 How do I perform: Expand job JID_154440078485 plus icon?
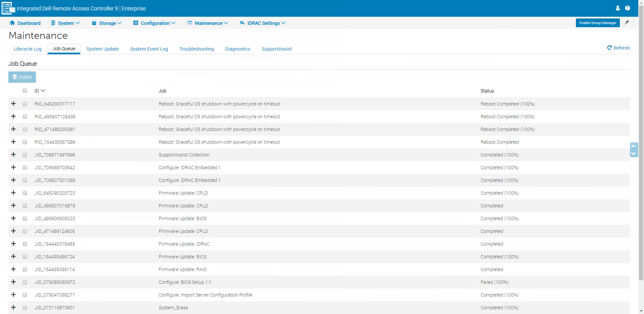13,244
